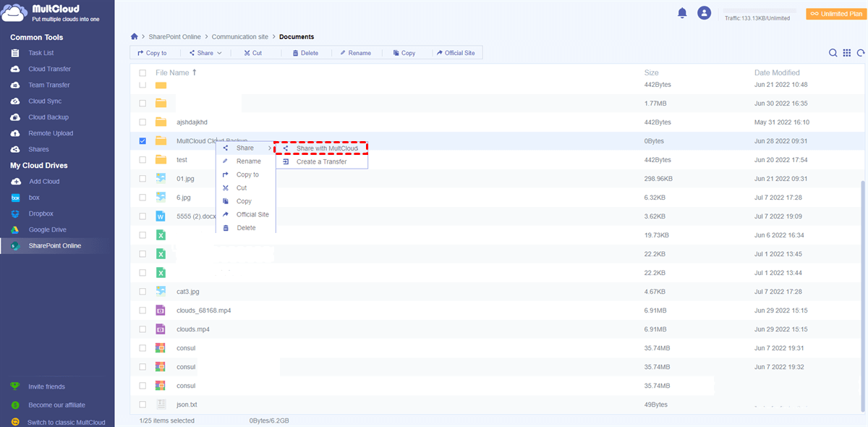This screenshot has height=427, width=868.
Task: Click the Unlimited Plan button
Action: [x=835, y=13]
